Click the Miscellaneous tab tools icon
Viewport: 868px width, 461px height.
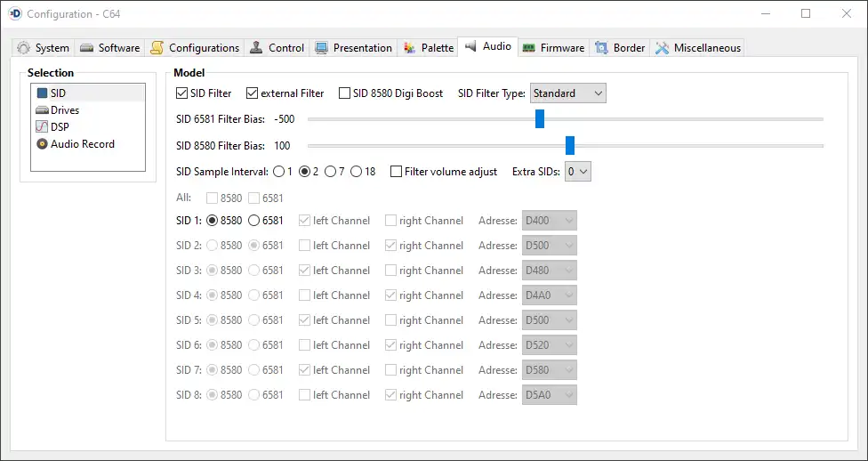point(662,48)
